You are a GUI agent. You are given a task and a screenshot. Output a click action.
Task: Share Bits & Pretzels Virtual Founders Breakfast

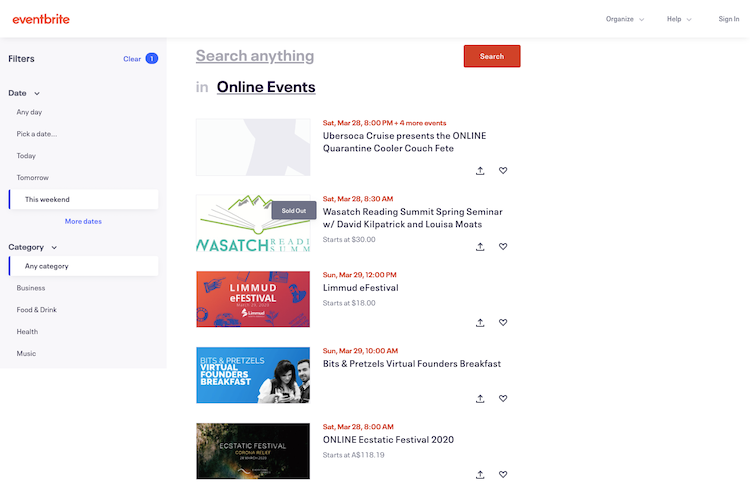(480, 399)
